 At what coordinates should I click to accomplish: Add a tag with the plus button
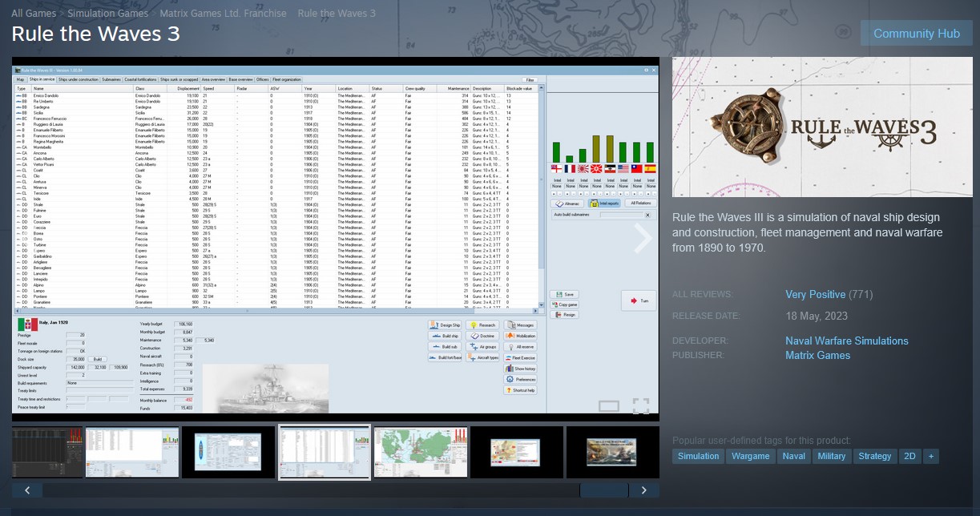[930, 456]
